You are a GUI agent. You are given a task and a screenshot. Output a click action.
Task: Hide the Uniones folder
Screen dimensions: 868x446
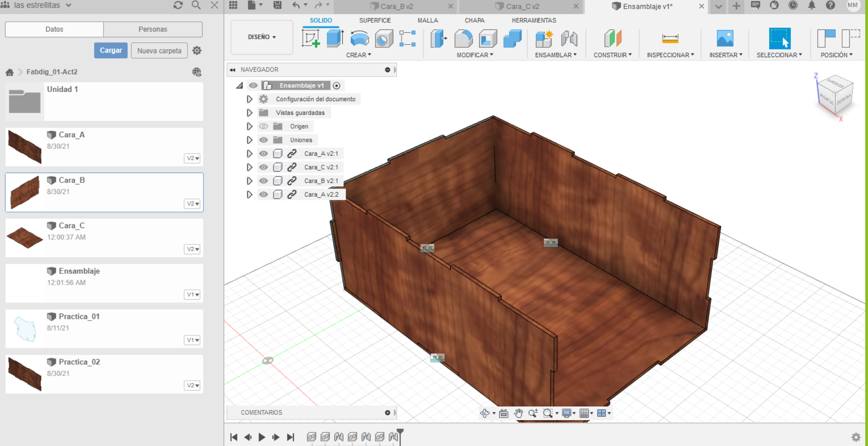(263, 140)
